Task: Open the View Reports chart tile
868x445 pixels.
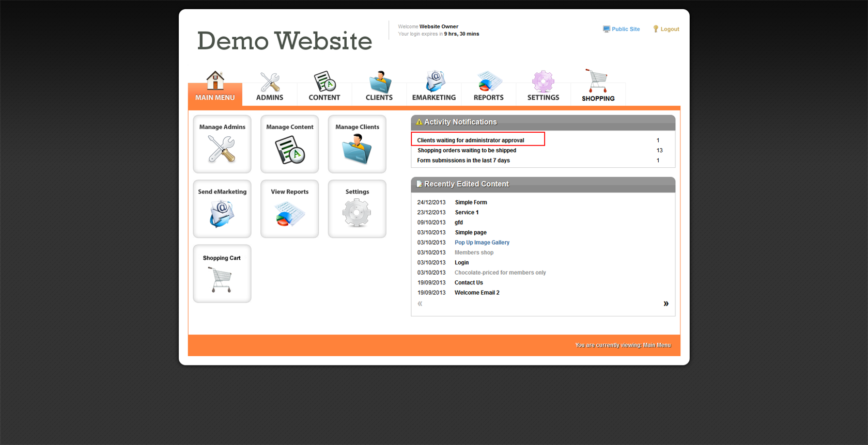Action: pyautogui.click(x=289, y=209)
